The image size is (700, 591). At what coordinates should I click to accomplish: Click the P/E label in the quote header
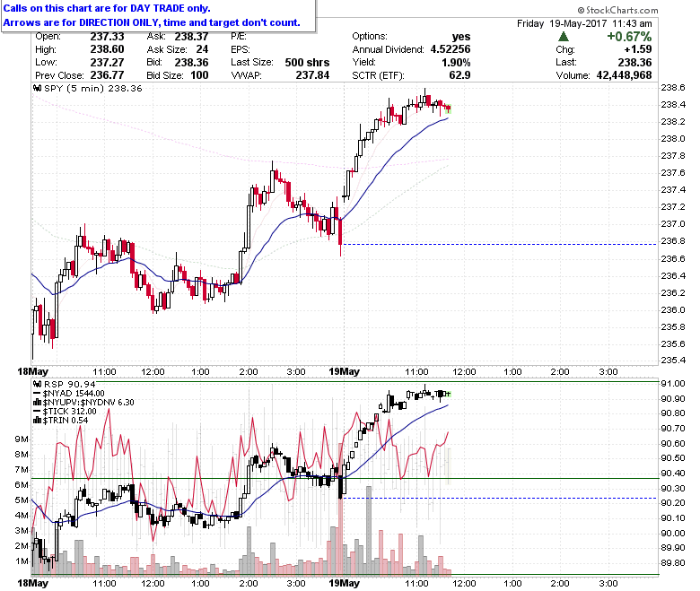point(239,37)
